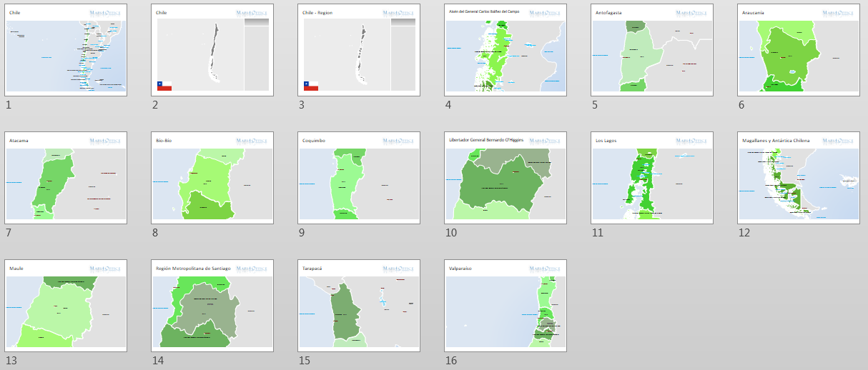
Task: Select the Valparaíso slide thumbnail
Action: [505, 306]
